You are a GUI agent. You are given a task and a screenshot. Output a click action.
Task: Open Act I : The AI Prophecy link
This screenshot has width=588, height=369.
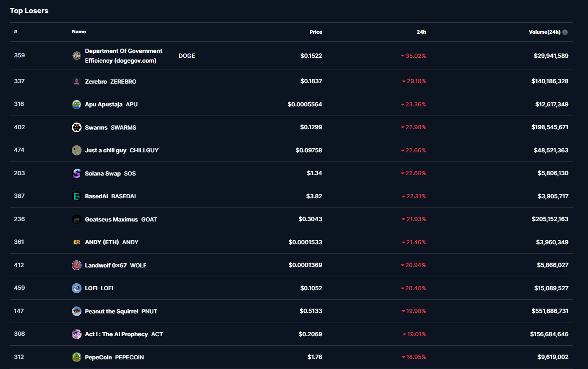tap(116, 334)
